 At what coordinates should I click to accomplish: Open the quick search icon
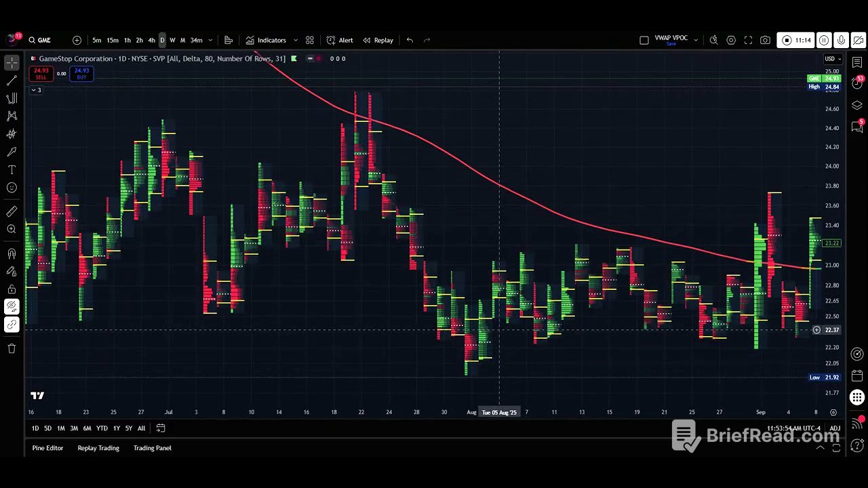(x=713, y=40)
